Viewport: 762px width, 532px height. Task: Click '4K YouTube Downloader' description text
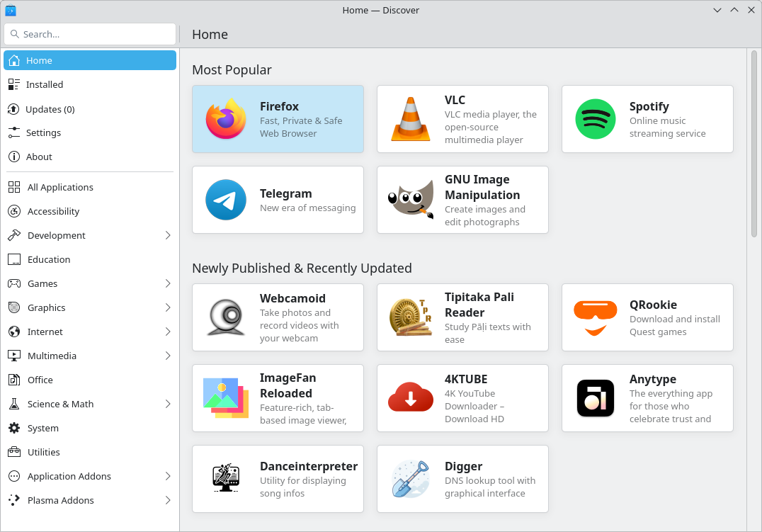474,406
